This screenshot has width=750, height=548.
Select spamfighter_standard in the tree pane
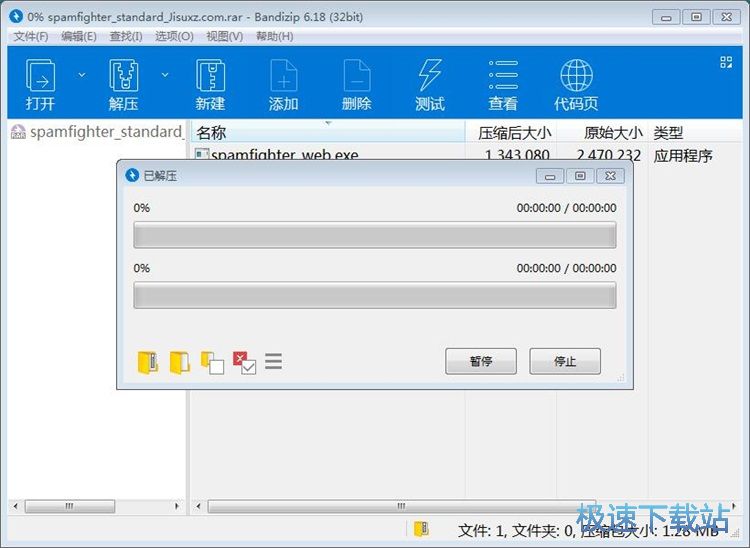pos(98,132)
